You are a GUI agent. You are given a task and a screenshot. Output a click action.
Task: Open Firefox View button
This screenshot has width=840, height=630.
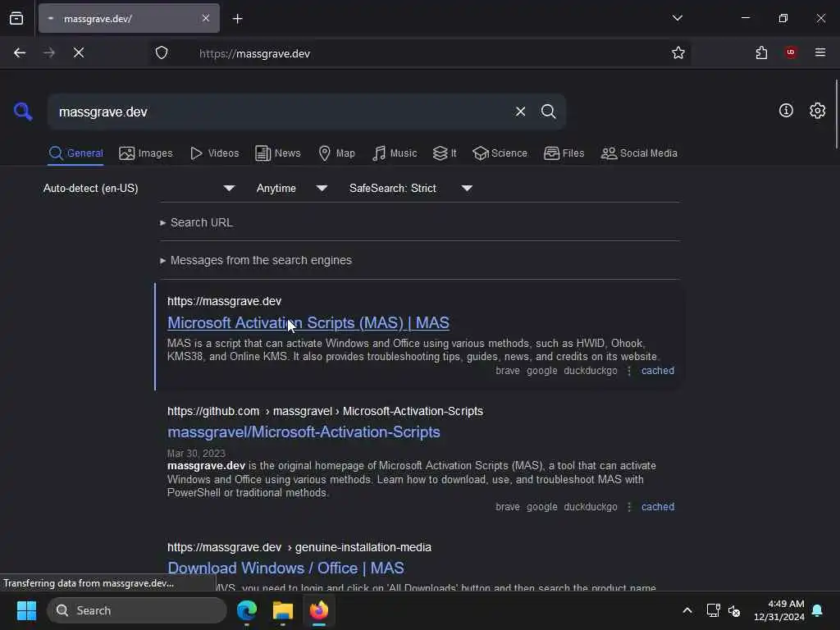coord(16,18)
